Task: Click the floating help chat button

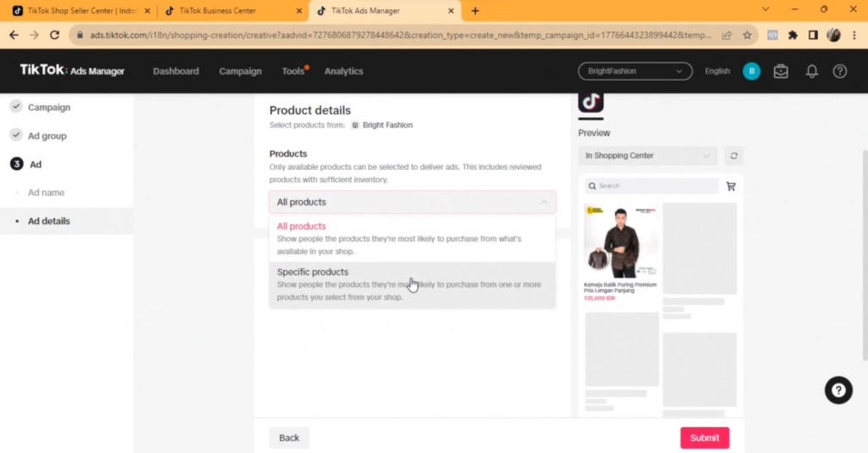Action: tap(837, 390)
